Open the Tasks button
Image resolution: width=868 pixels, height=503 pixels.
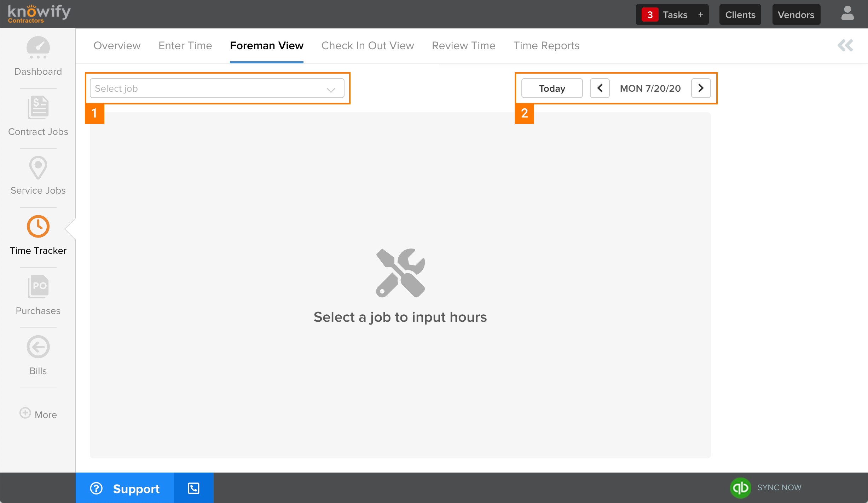pos(672,15)
